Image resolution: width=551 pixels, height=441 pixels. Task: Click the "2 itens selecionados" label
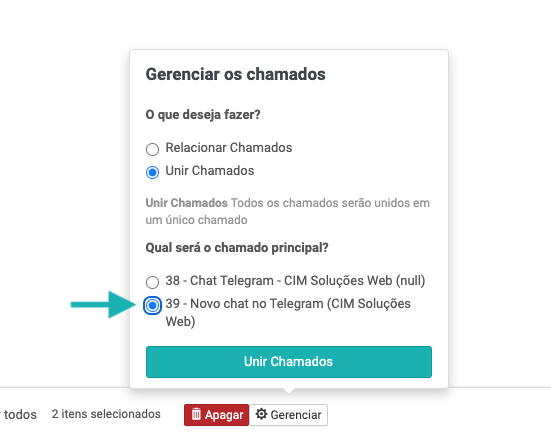click(106, 414)
